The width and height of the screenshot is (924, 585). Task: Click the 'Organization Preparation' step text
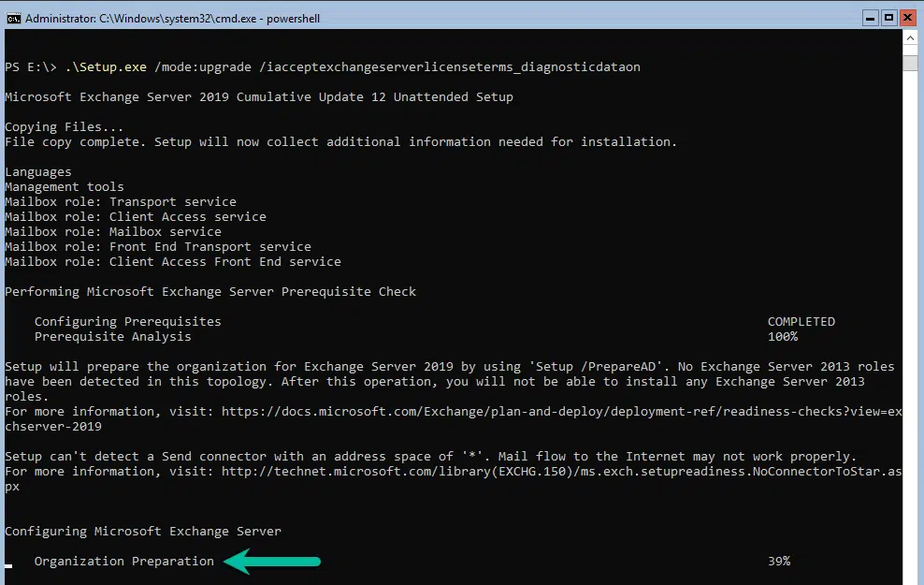(123, 562)
